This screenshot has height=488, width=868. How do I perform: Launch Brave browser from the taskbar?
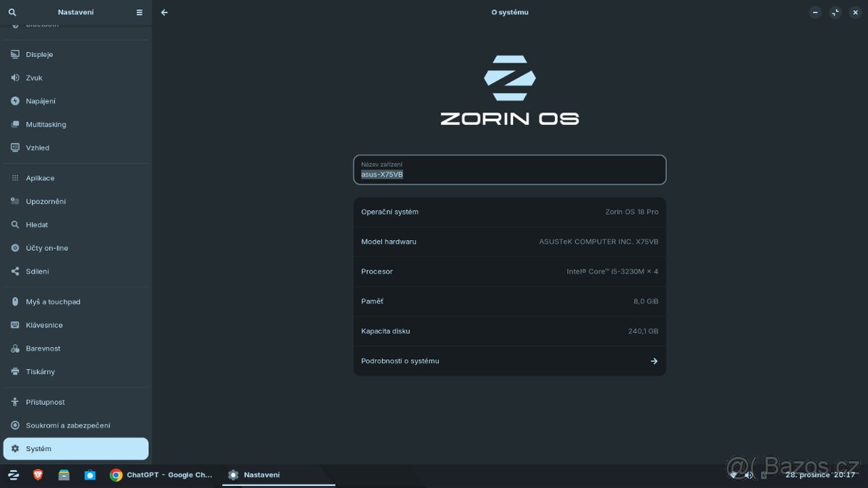tap(38, 475)
